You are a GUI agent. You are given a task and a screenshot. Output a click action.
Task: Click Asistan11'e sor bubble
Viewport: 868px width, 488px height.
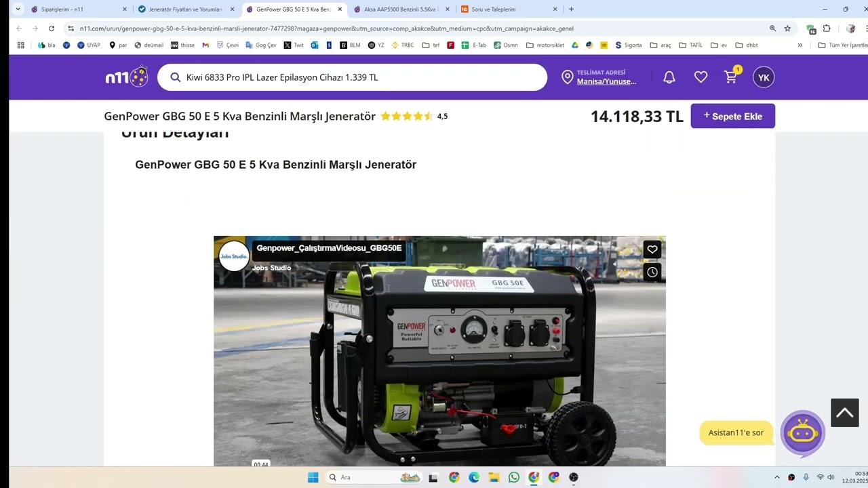pos(736,432)
